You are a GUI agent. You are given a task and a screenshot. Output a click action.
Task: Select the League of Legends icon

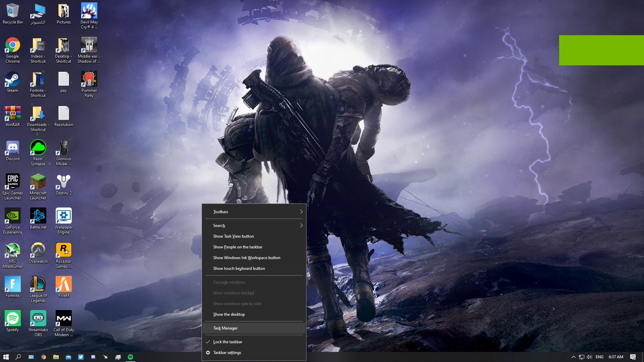[x=38, y=290]
